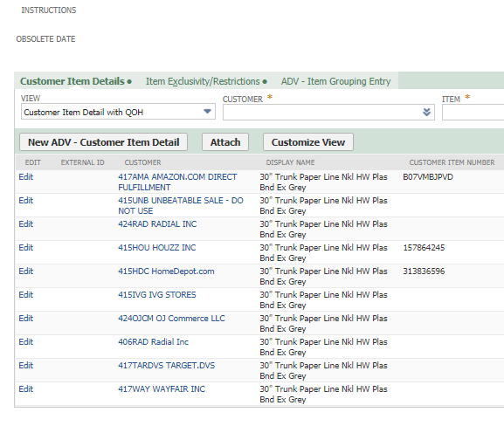The height and width of the screenshot is (426, 504).
Task: Click the Customize View button
Action: [x=308, y=142]
